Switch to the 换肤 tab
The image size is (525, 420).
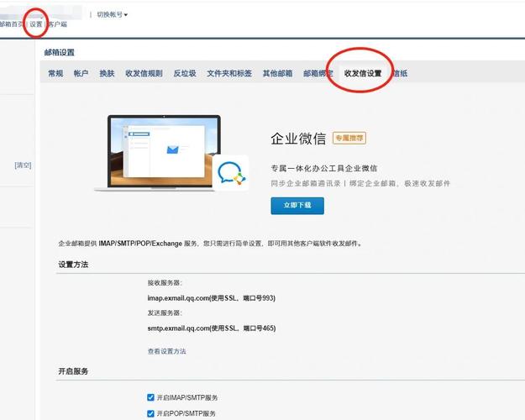click(107, 73)
